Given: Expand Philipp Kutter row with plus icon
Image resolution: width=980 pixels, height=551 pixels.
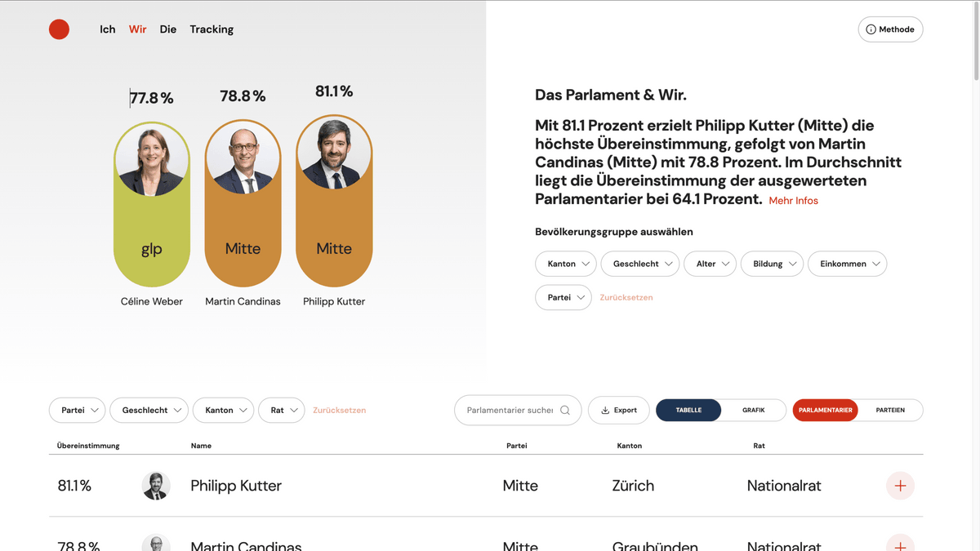Looking at the screenshot, I should [900, 486].
